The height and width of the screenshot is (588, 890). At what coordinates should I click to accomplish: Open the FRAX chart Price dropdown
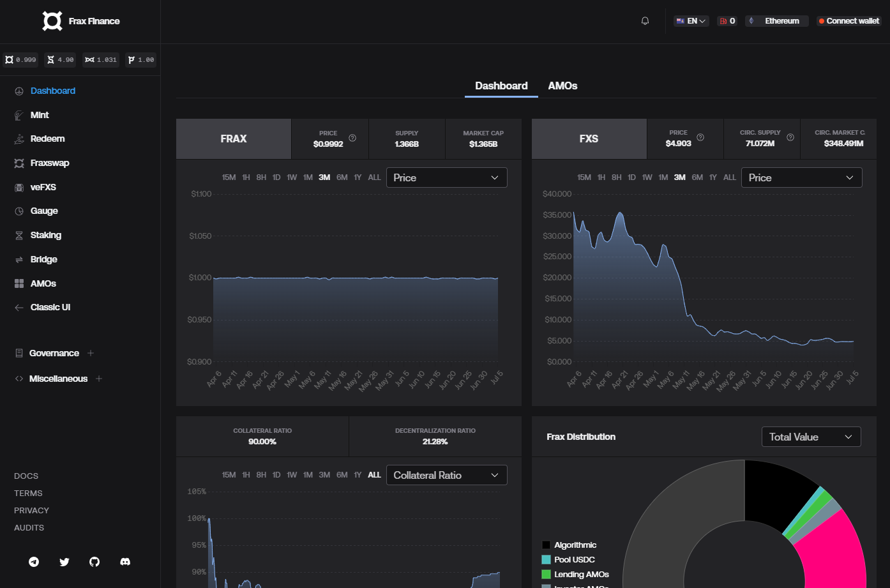[x=447, y=177]
